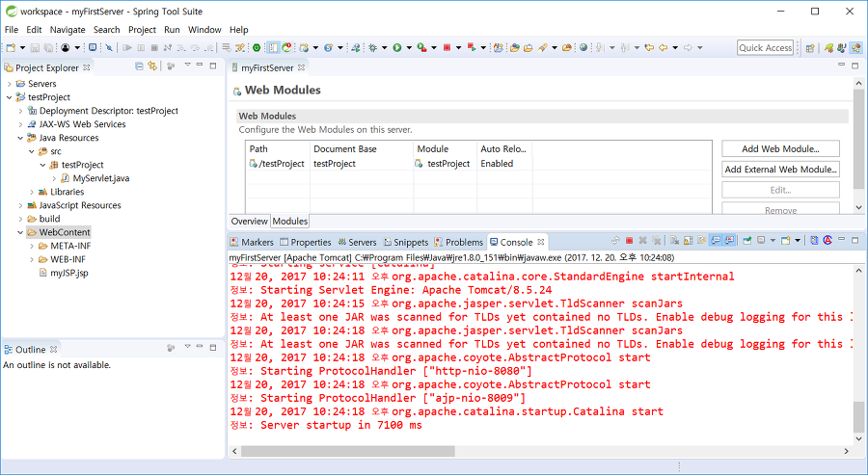Maximize the Console view panel

pos(855,241)
